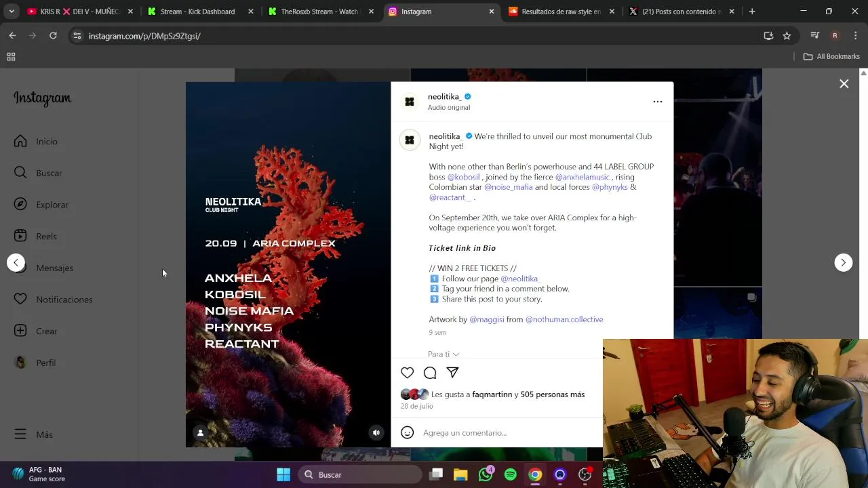
Task: Open the install app icon in address bar
Action: point(768,36)
